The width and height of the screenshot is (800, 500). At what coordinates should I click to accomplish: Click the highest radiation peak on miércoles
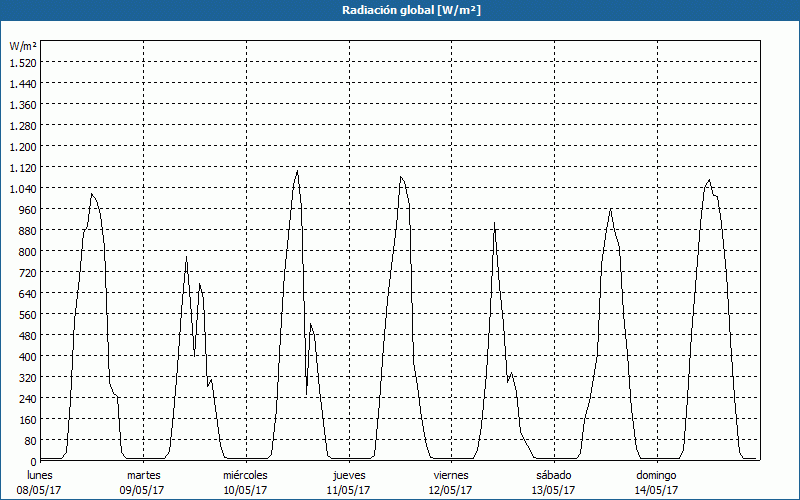point(297,171)
